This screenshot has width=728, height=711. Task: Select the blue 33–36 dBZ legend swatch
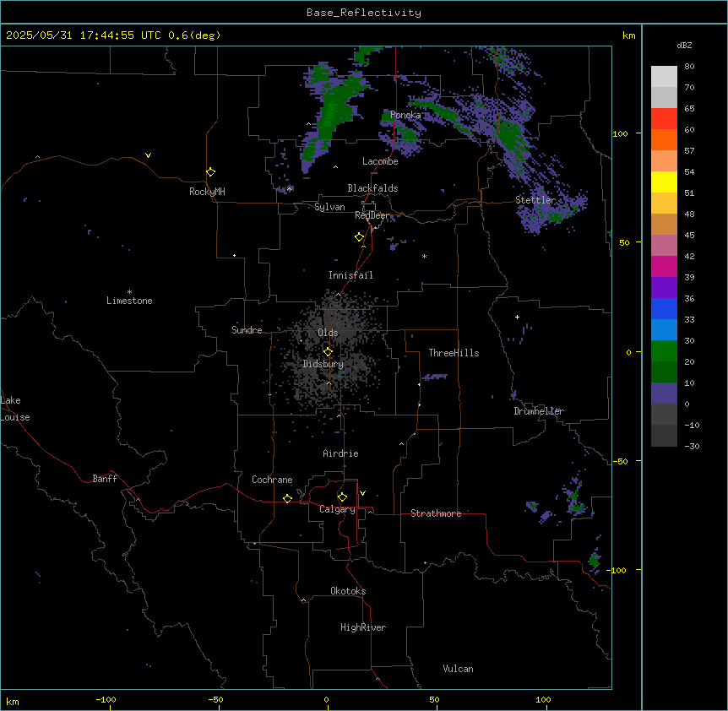point(664,308)
